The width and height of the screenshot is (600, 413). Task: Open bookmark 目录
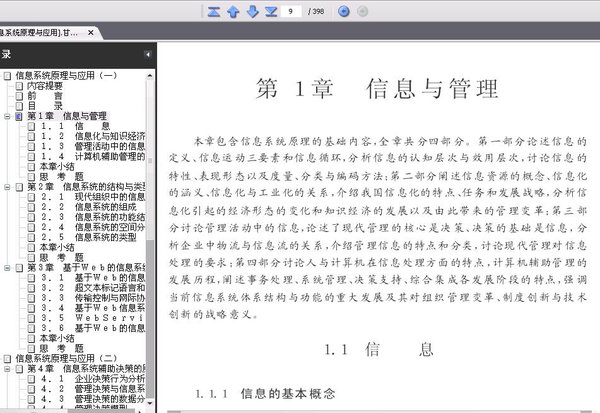coord(44,106)
